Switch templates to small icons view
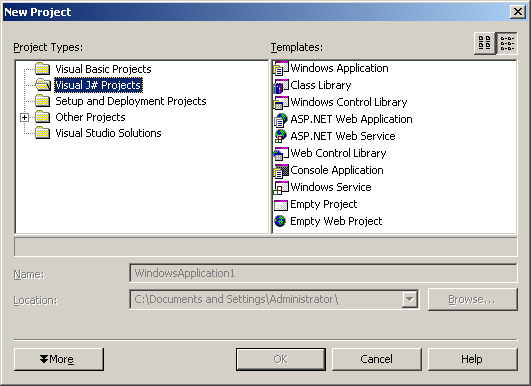This screenshot has width=531, height=386. [507, 43]
